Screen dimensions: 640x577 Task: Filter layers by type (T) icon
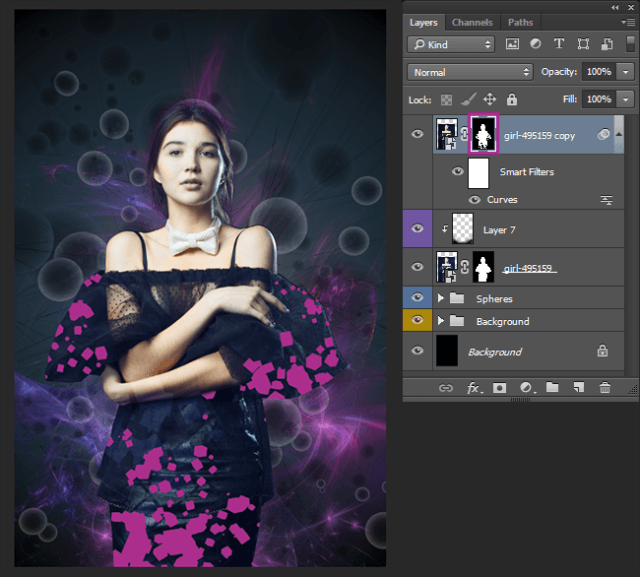tap(558, 44)
